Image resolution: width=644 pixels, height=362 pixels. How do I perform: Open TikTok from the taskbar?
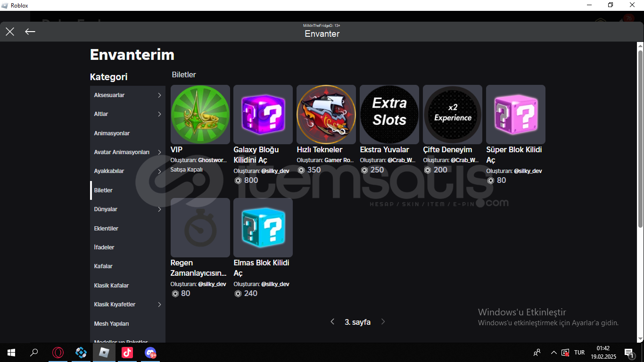pyautogui.click(x=127, y=353)
